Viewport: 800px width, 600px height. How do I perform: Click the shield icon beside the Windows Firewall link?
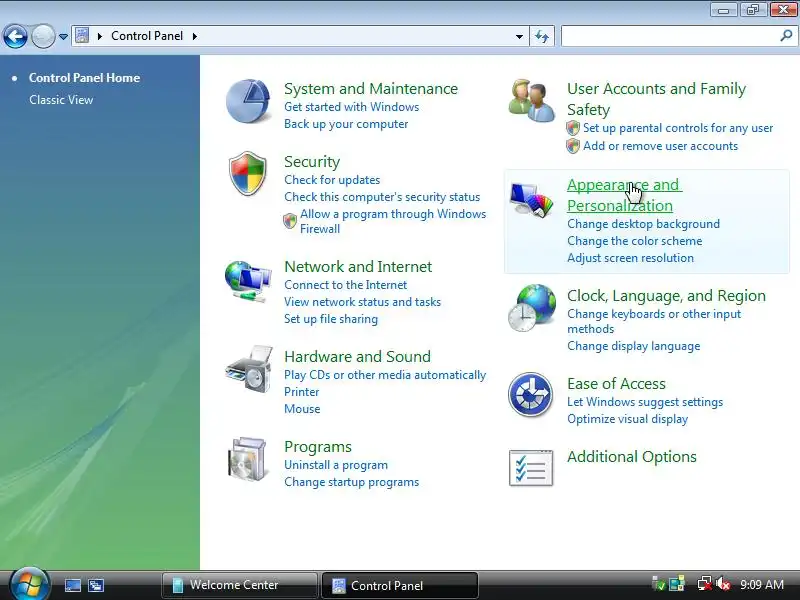pyautogui.click(x=290, y=221)
